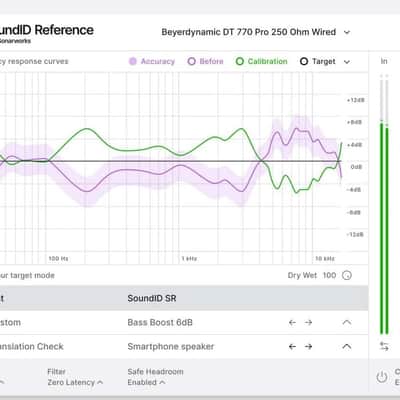Image resolution: width=400 pixels, height=400 pixels.
Task: Toggle the Target curve visibility
Action: 318,61
